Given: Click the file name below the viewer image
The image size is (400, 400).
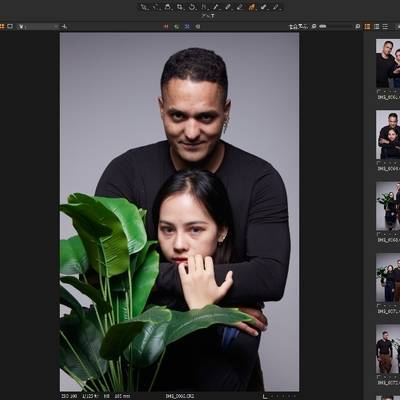Looking at the screenshot, I should pos(180,396).
